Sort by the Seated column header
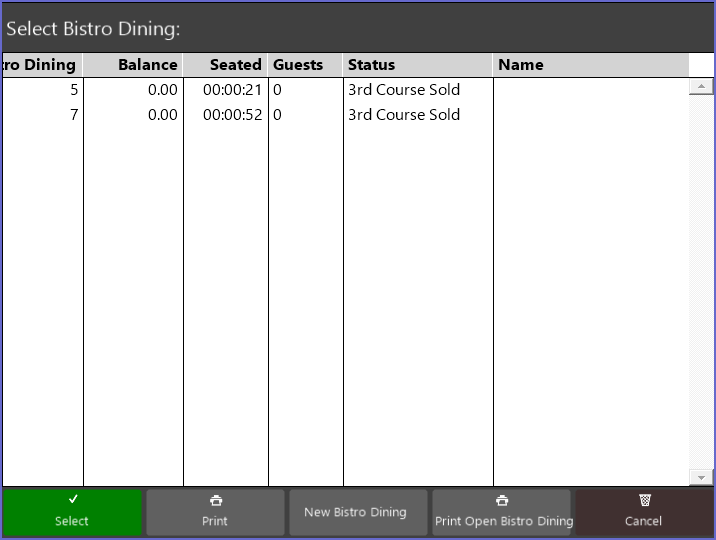The image size is (716, 540). point(226,65)
